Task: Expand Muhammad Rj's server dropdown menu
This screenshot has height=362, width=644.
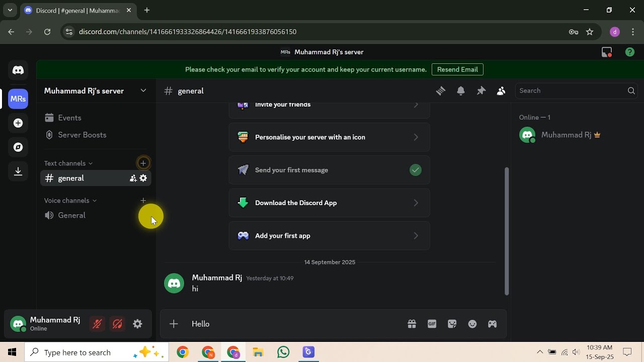Action: click(x=143, y=90)
